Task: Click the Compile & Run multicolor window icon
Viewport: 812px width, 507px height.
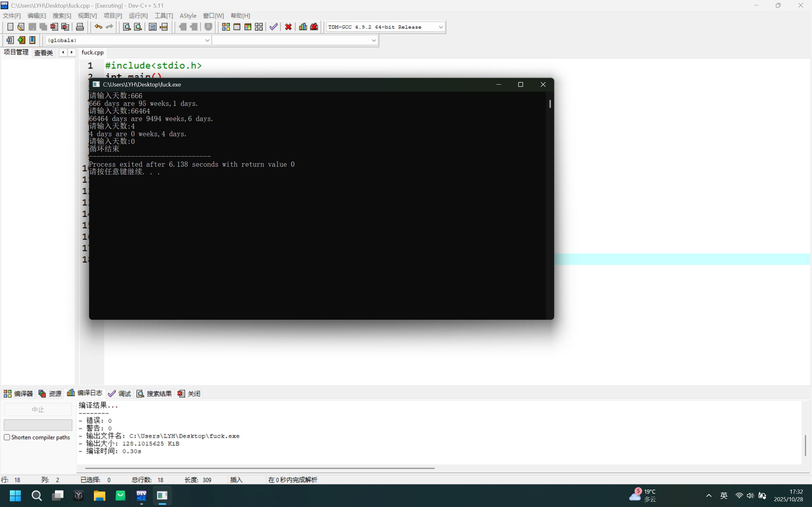Action: click(248, 27)
